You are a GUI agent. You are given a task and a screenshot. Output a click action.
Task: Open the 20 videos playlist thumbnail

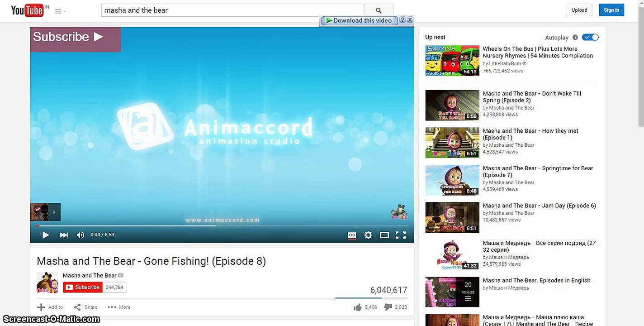(x=452, y=292)
